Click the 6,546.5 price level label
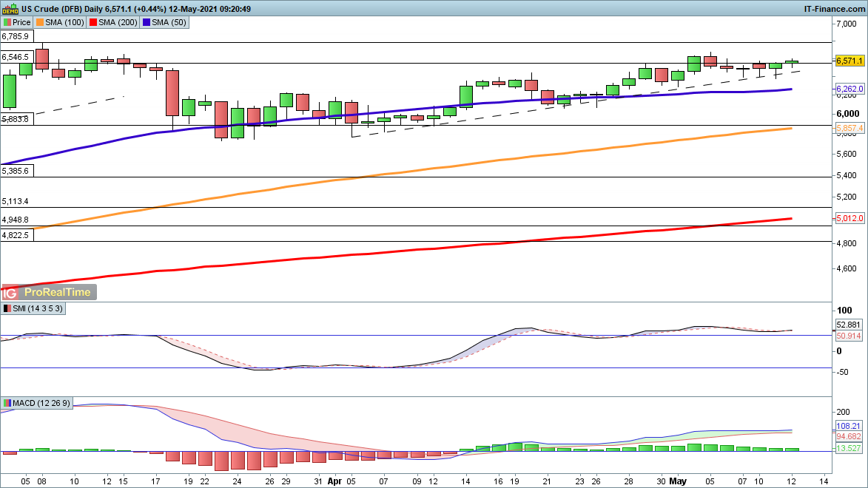Image resolution: width=868 pixels, height=488 pixels. (x=16, y=57)
